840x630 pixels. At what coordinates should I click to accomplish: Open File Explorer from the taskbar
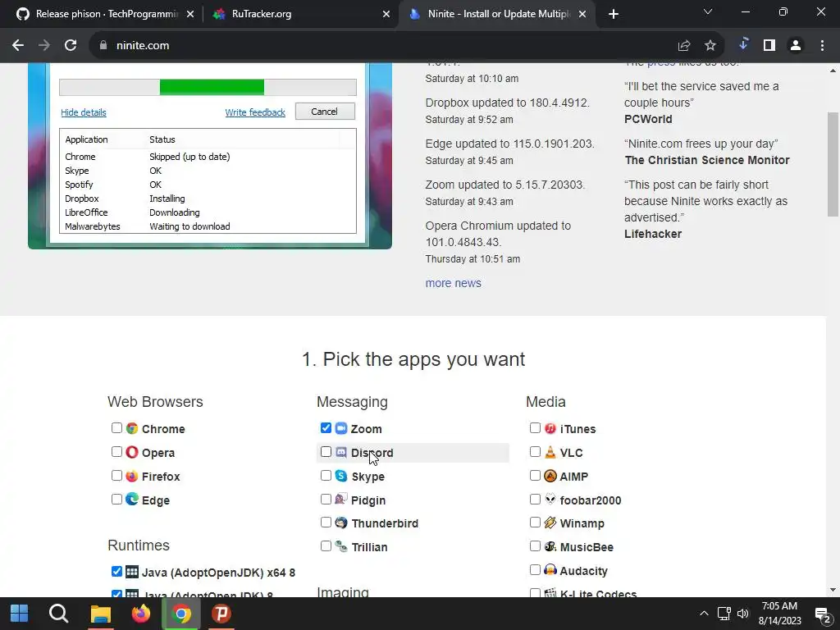tap(100, 614)
